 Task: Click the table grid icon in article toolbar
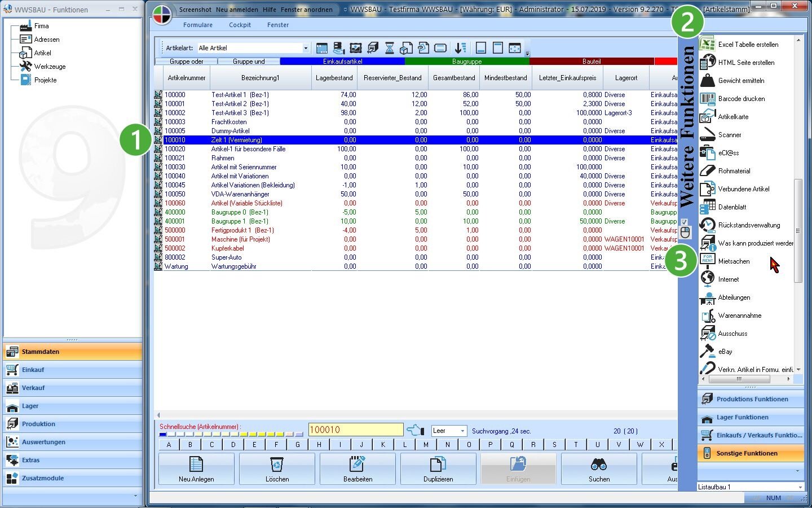point(322,48)
